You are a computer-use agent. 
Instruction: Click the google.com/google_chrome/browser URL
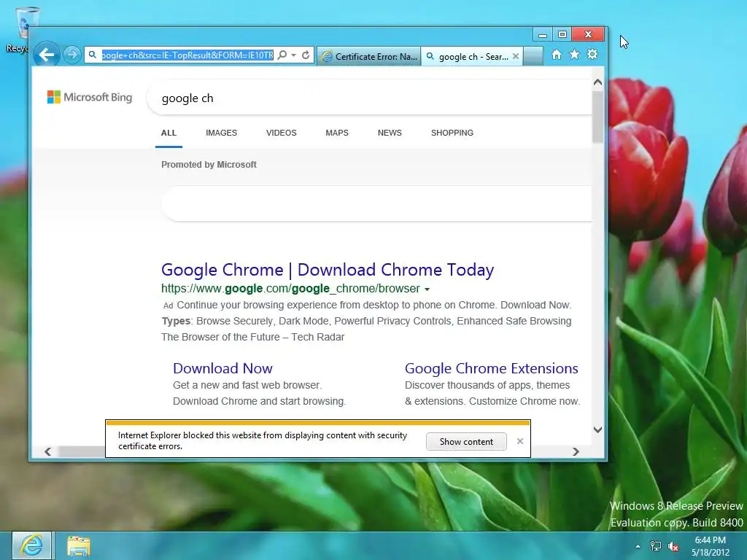290,289
